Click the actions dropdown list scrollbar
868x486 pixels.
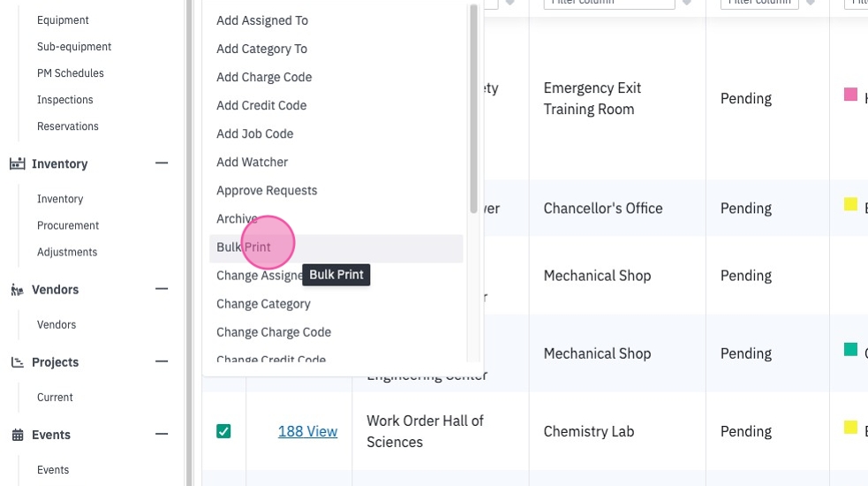click(473, 109)
